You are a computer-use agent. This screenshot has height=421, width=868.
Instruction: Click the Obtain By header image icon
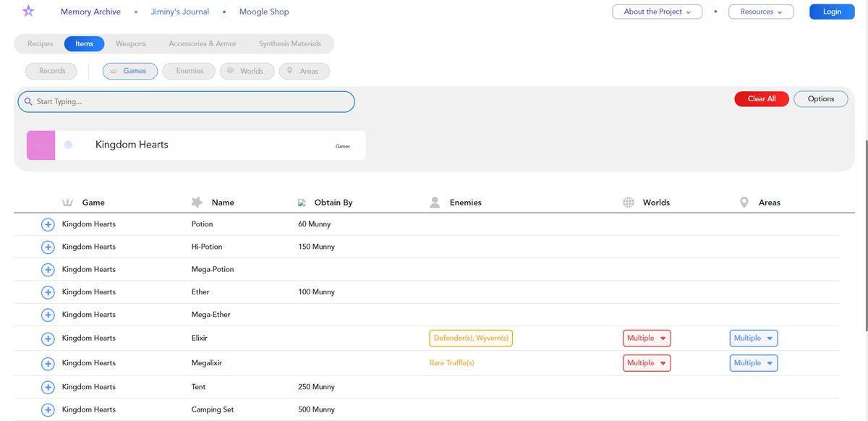coord(302,203)
